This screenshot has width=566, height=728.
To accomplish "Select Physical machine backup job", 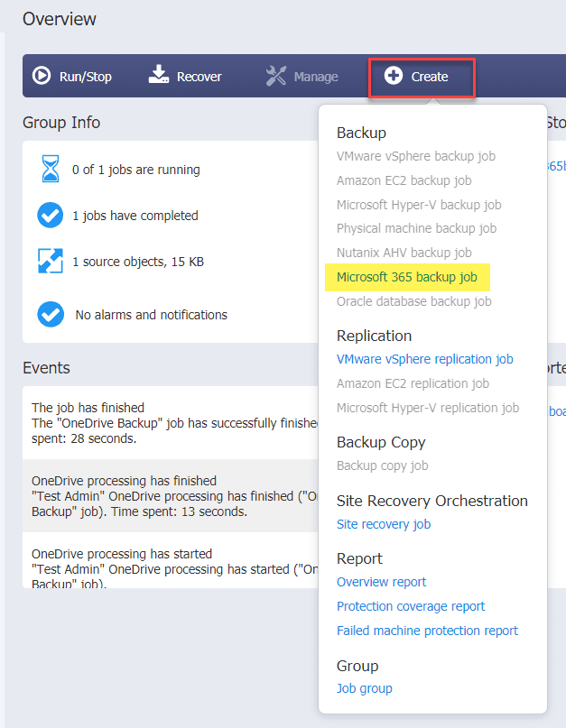I will (416, 228).
